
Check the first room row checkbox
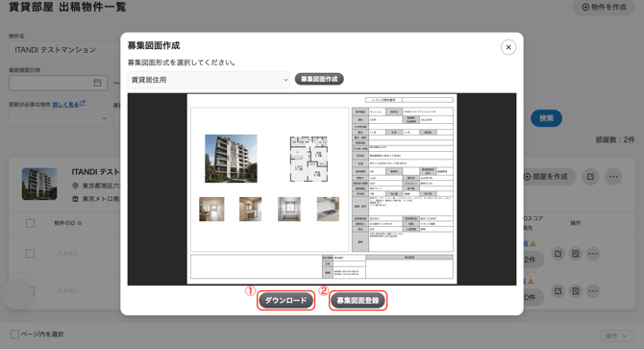click(x=30, y=253)
